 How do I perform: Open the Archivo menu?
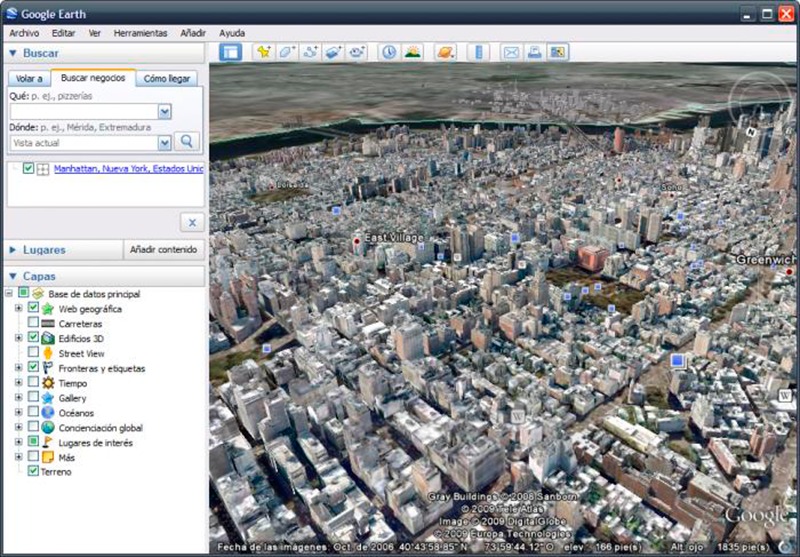24,33
